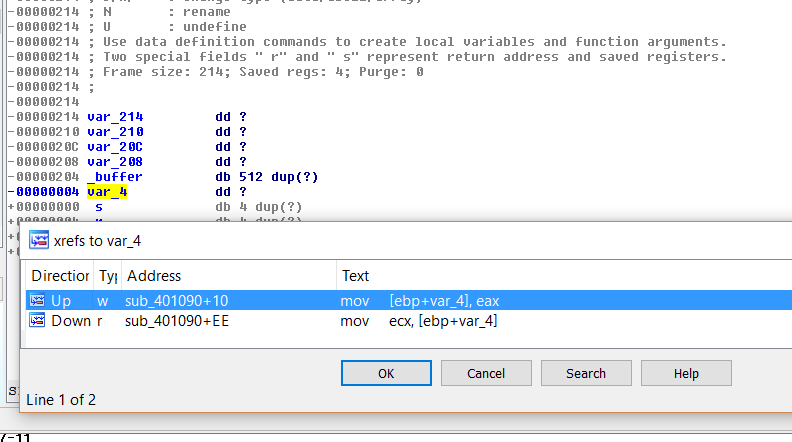Click the Text column header
Image resolution: width=792 pixels, height=442 pixels.
[x=355, y=276]
